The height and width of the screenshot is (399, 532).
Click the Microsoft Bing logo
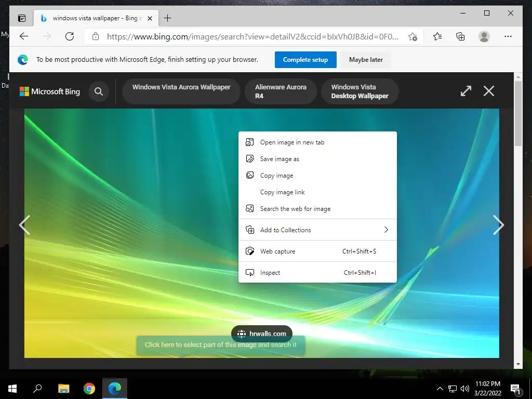tap(50, 91)
